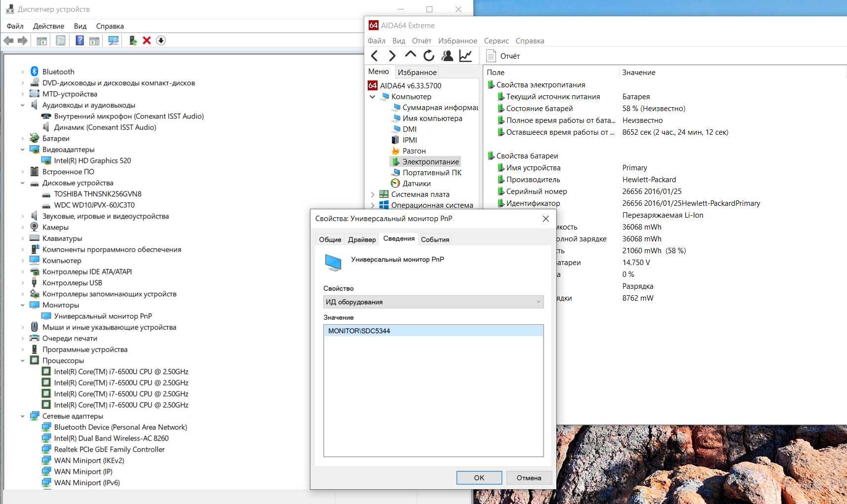Screen dimensions: 847x504
Task: Collapse Дисковые устройства category
Action: pyautogui.click(x=23, y=183)
